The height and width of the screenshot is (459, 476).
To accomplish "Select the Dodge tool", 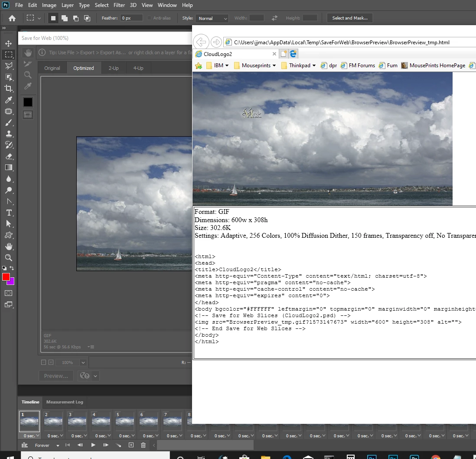I will 9,190.
